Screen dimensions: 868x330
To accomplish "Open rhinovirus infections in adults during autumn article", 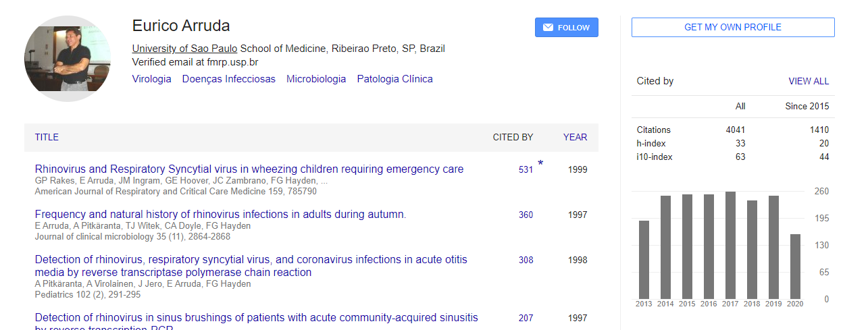I will click(220, 215).
